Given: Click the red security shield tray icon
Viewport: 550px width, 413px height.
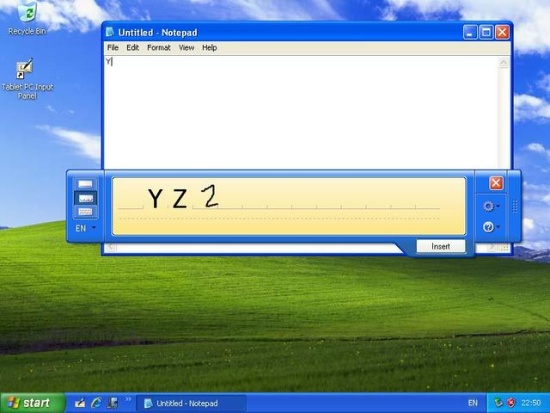Looking at the screenshot, I should [x=511, y=403].
